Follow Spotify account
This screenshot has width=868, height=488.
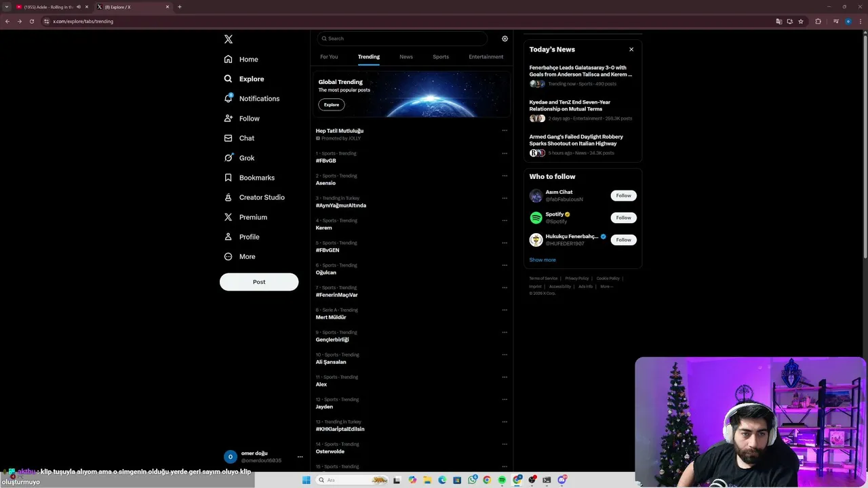[623, 218]
